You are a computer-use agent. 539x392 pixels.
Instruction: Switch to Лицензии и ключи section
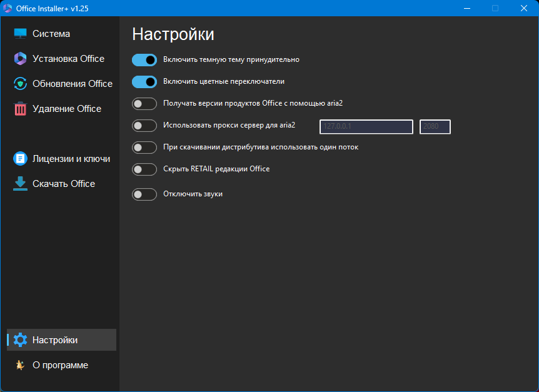point(61,159)
